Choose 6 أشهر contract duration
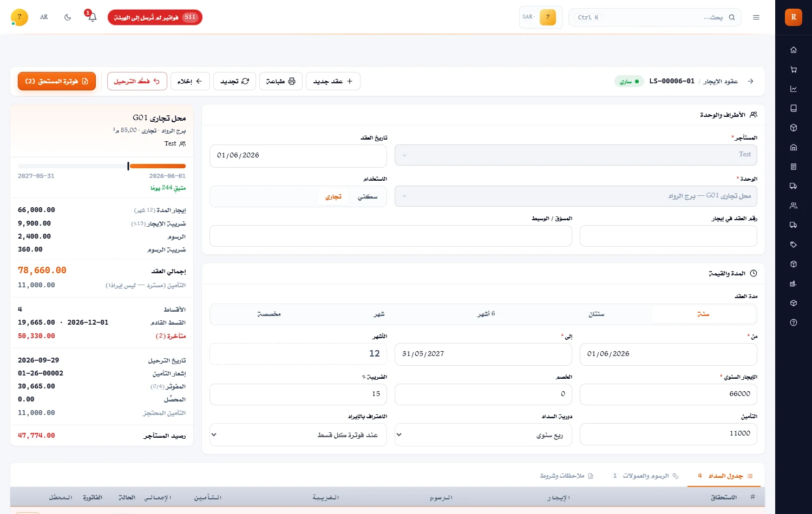The width and height of the screenshot is (812, 514). 486,314
